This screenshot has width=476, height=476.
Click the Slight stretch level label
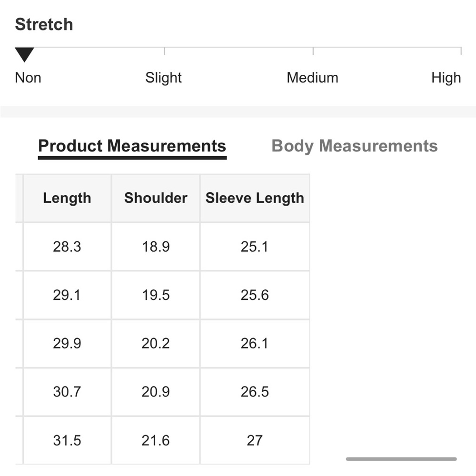pyautogui.click(x=163, y=78)
